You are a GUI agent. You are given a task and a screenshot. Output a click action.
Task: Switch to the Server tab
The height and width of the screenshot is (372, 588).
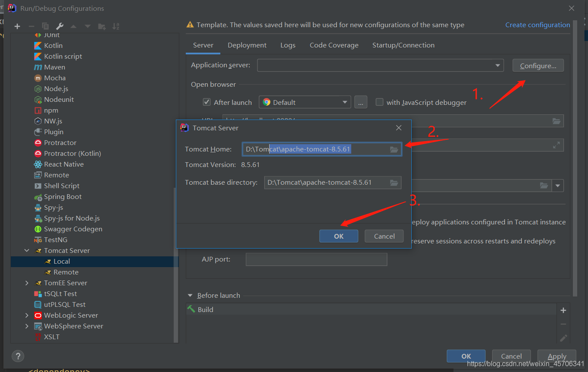pos(203,45)
